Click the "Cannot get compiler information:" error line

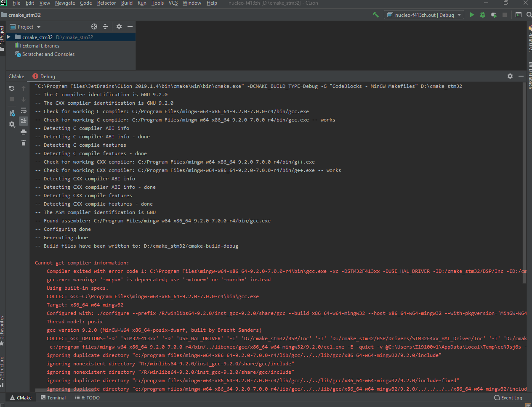tap(82, 263)
